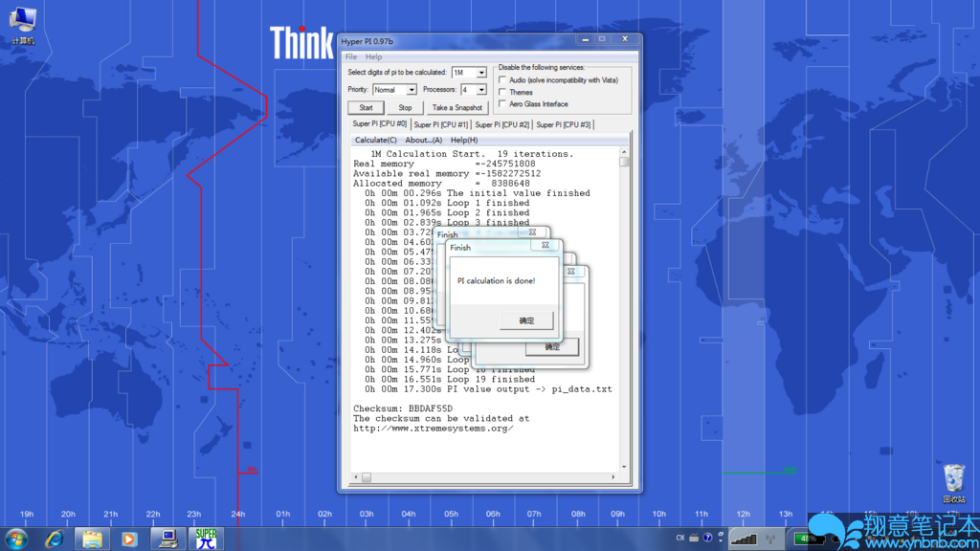Open network signal strength tray icon
The width and height of the screenshot is (980, 551).
[744, 539]
